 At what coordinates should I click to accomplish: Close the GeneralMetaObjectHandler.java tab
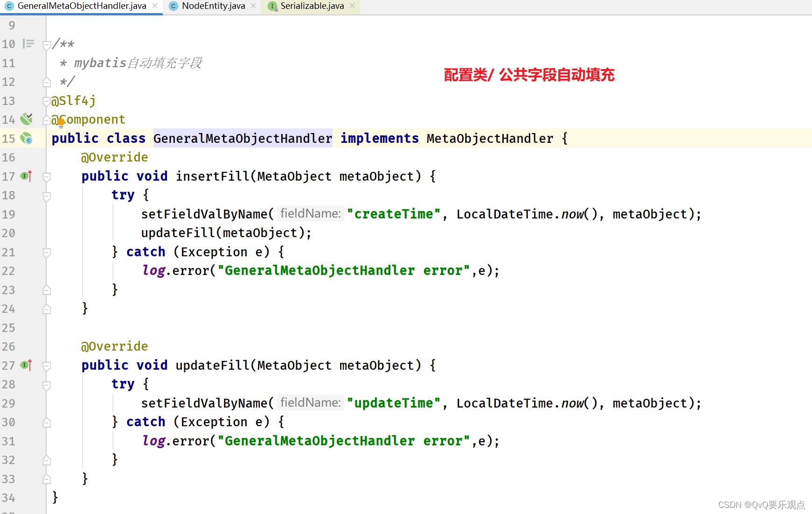tap(155, 6)
